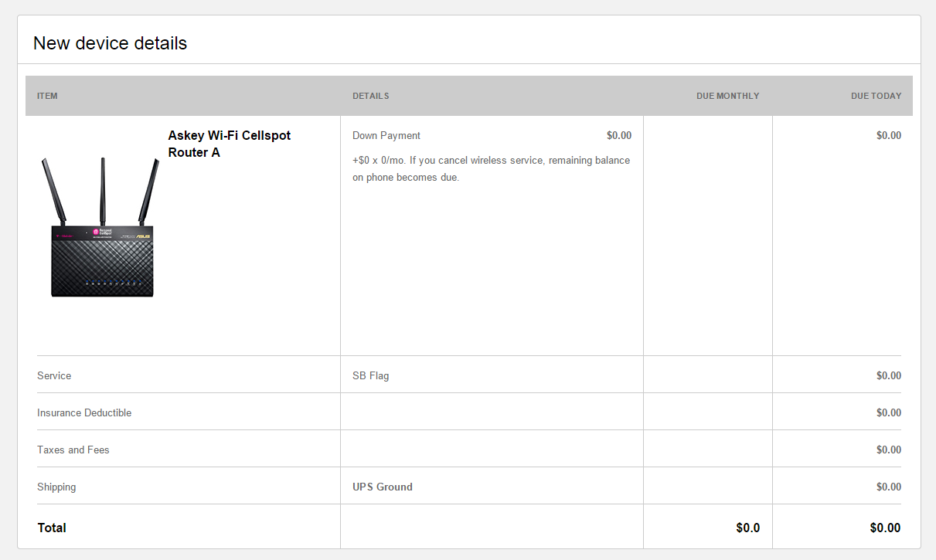Screen dimensions: 936x560
Task: Click the Insurance Deductible due today amount
Action: [888, 412]
